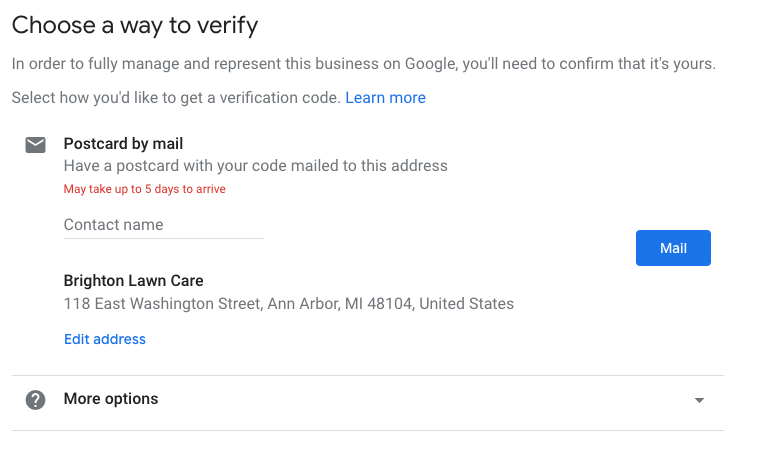Click the Select how you'd like text

point(176,98)
